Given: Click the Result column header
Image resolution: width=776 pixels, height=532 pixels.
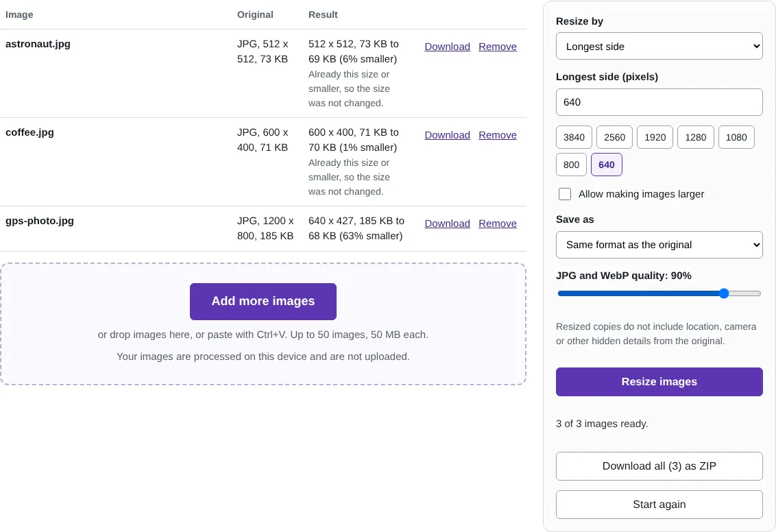Looking at the screenshot, I should click(323, 15).
